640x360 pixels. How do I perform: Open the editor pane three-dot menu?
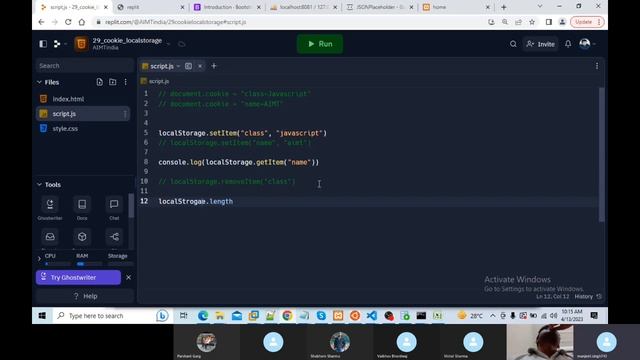coord(597,66)
